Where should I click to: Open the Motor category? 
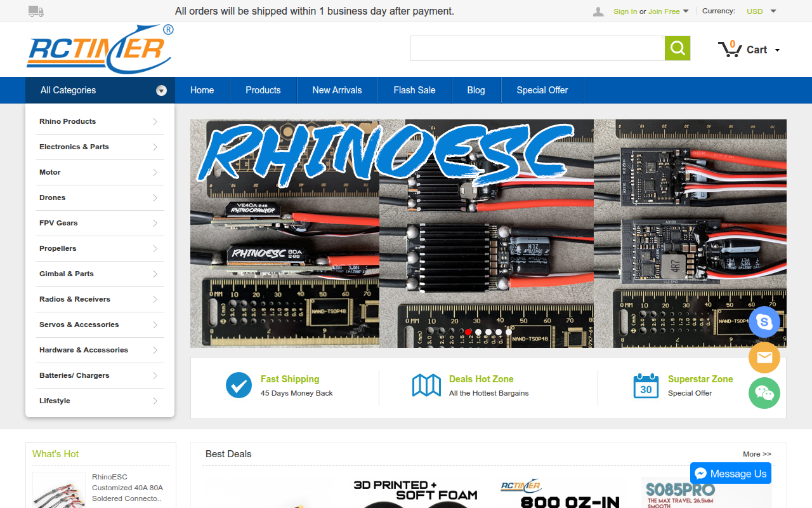50,172
